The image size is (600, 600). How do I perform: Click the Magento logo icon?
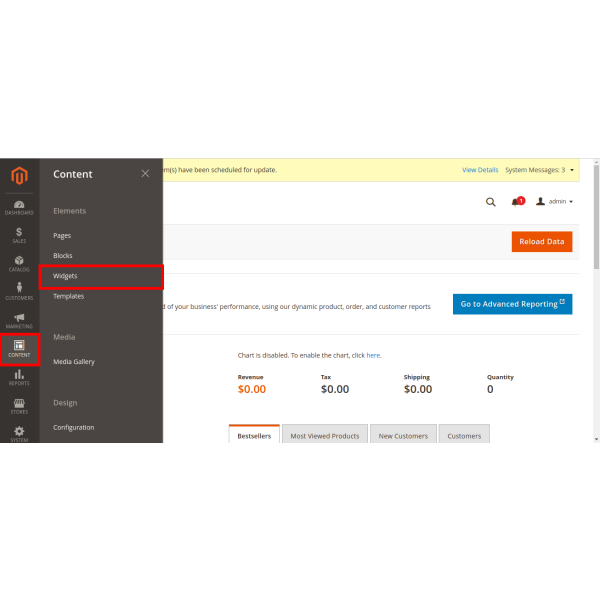click(19, 177)
